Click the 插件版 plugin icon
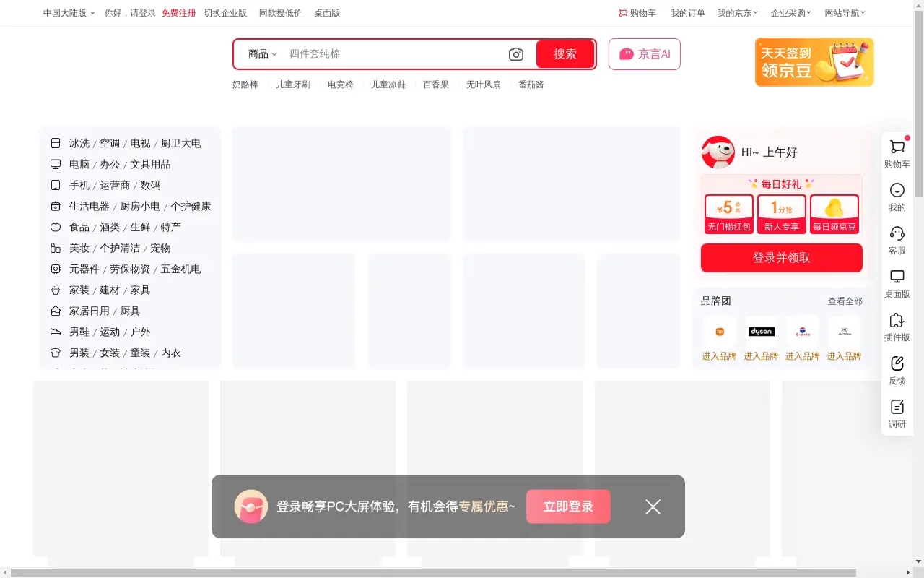The width and height of the screenshot is (924, 578). 897,320
